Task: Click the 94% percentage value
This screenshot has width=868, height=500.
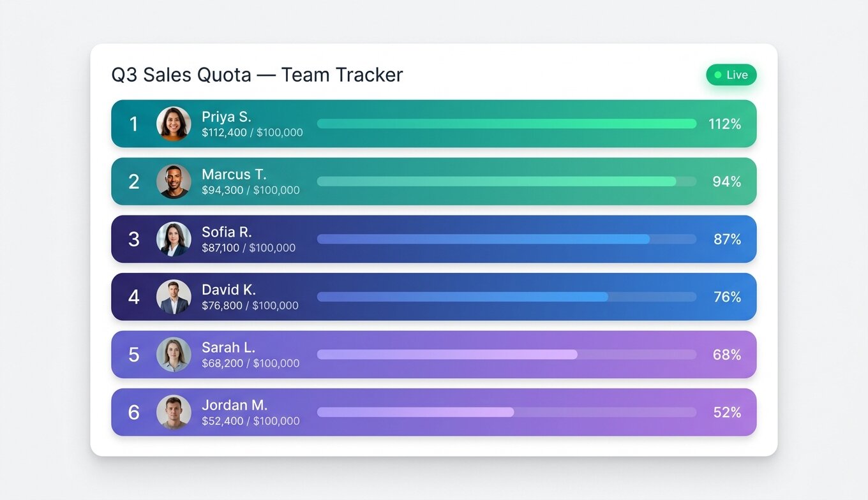Action: point(727,182)
